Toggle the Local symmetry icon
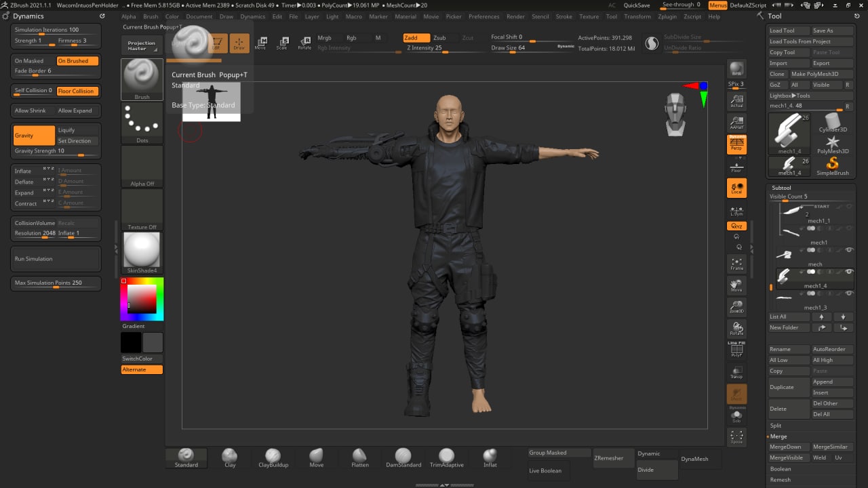The image size is (868, 488). tap(736, 188)
